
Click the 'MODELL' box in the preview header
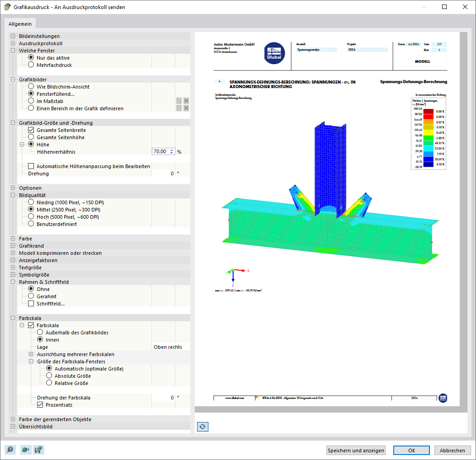422,61
